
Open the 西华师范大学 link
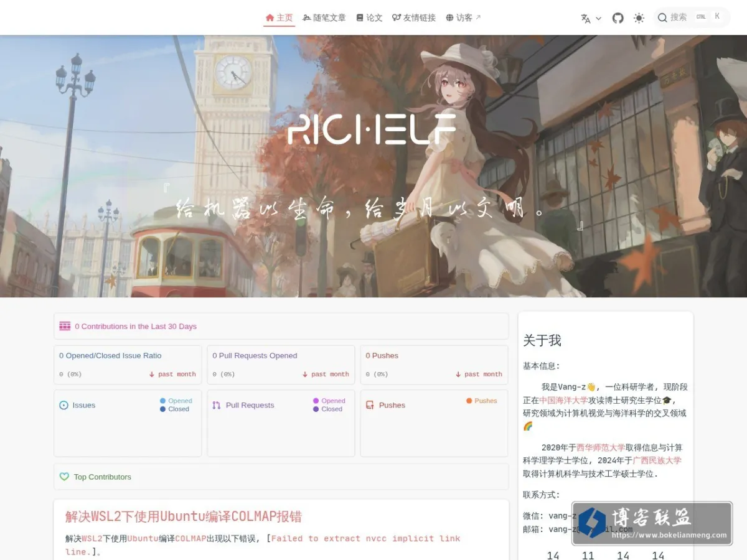601,447
